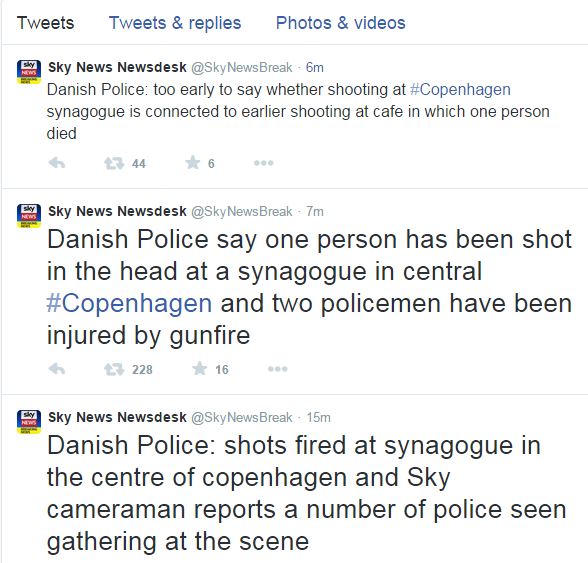Click Sky News avatar on 15m tweet

(29, 422)
